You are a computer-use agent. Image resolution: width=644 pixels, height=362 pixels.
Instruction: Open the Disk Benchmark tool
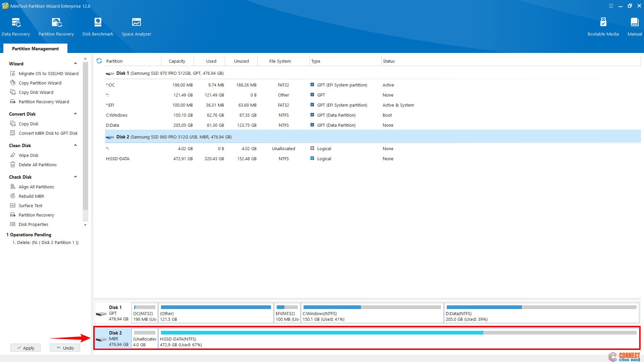click(x=98, y=27)
